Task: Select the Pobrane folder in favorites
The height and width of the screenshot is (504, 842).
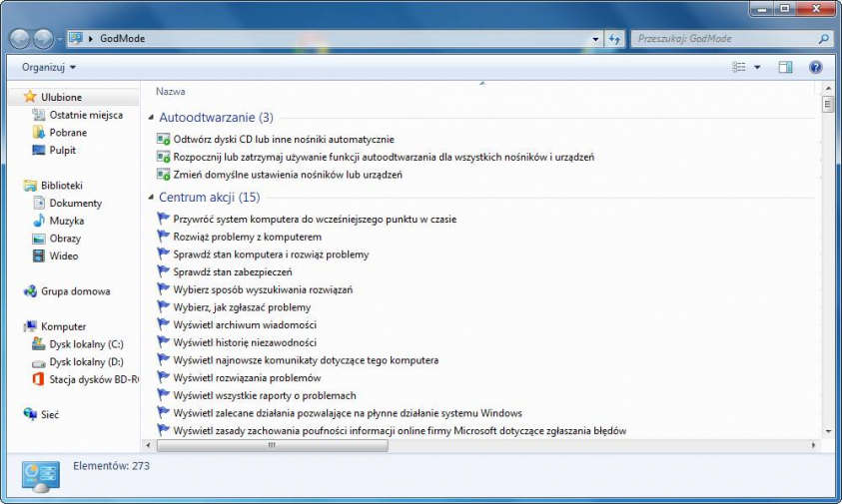Action: [68, 133]
